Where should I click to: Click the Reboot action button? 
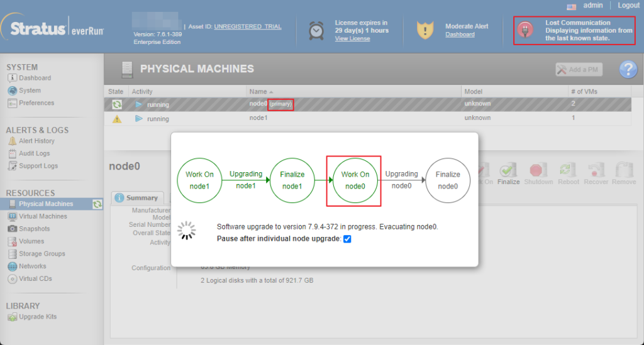[x=569, y=173]
